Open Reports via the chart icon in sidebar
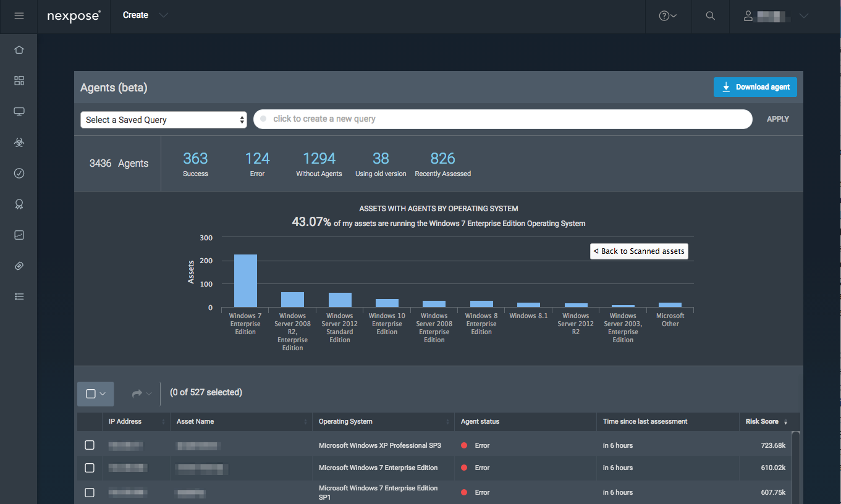Screen dimensions: 841x504 pos(19,235)
